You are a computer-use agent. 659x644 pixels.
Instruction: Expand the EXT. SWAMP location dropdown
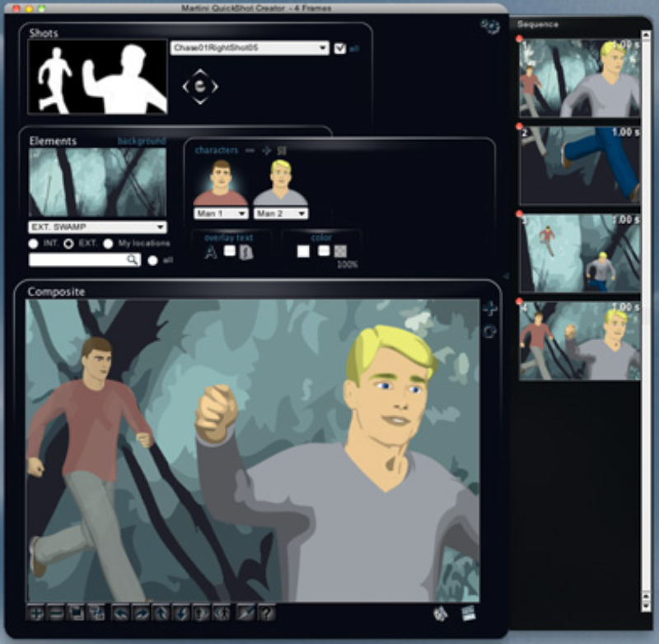coord(97,227)
